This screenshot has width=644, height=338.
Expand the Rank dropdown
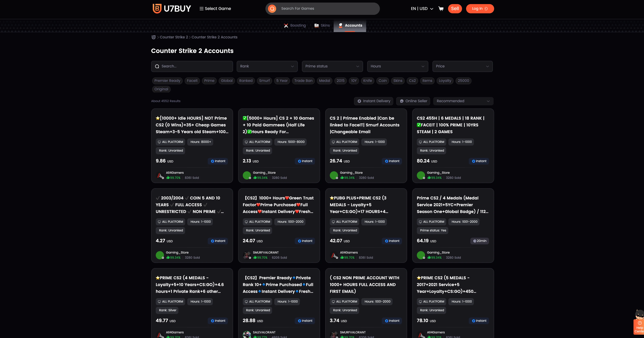point(267,66)
